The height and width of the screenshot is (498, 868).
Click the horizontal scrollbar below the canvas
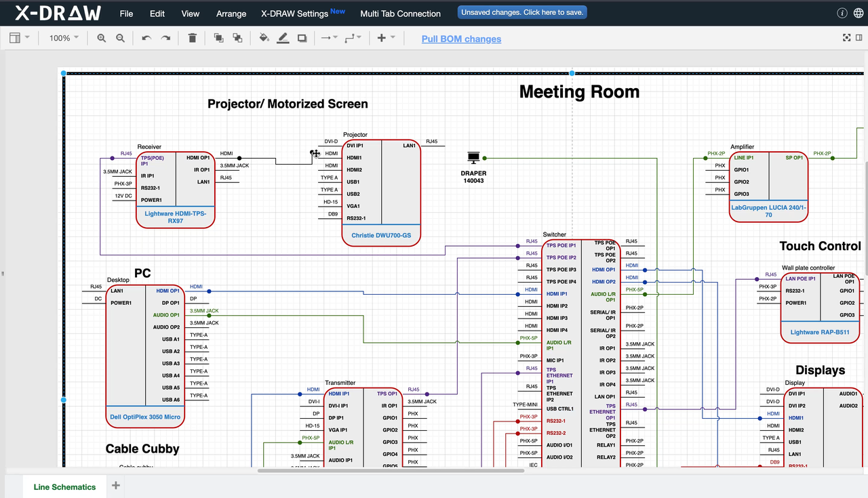[391, 470]
